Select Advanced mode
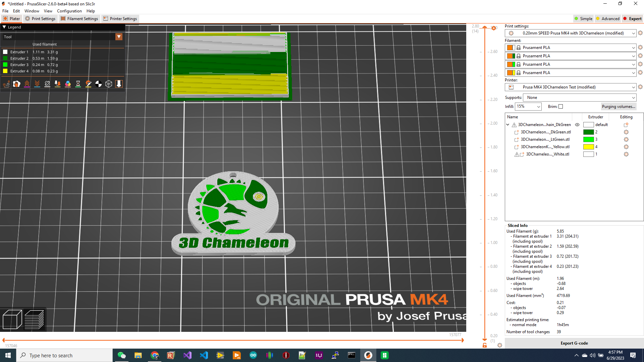644x362 pixels. (607, 19)
